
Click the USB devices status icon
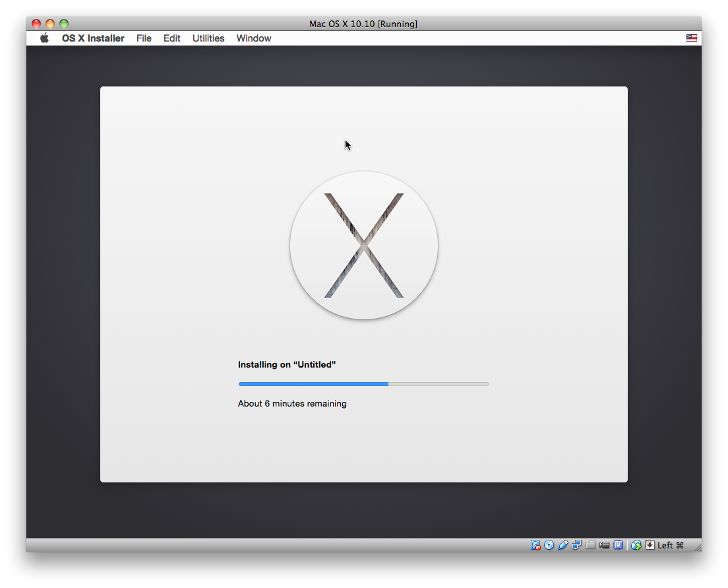click(x=562, y=545)
